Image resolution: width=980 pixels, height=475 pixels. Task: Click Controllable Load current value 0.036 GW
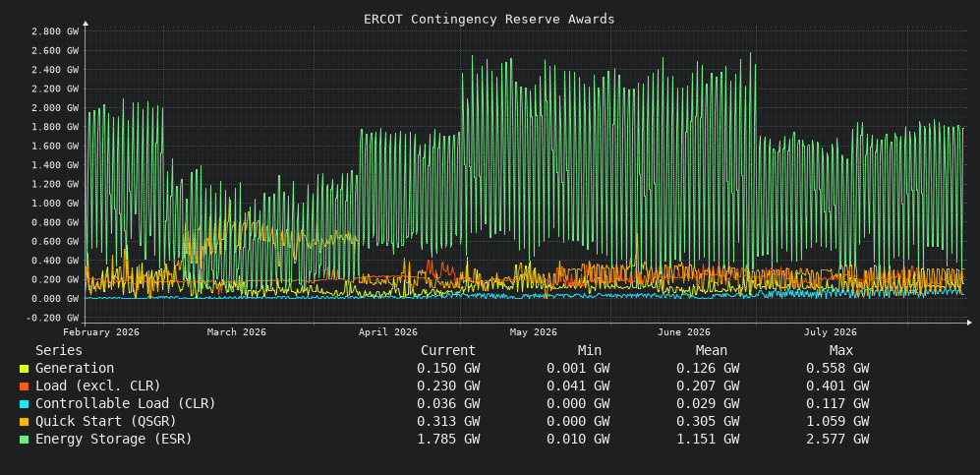[x=448, y=403]
